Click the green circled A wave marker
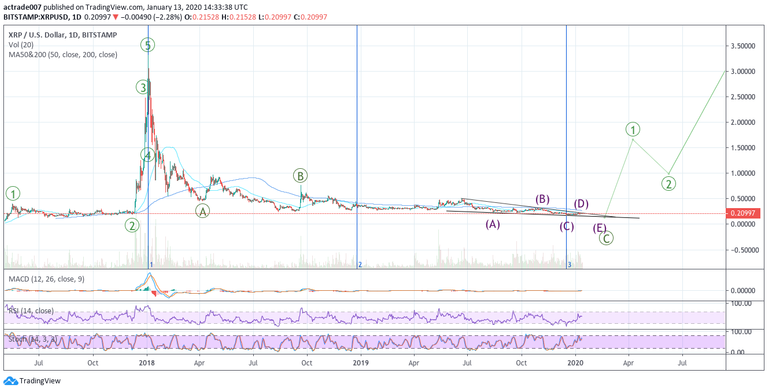The height and width of the screenshot is (392, 768). click(x=202, y=211)
